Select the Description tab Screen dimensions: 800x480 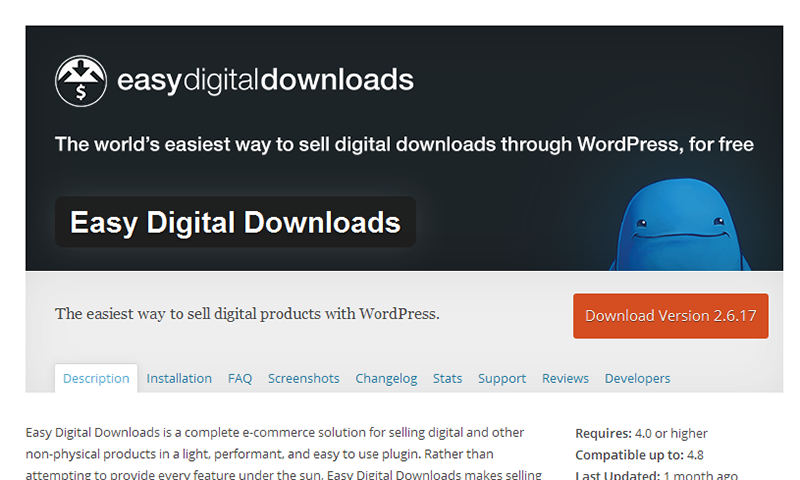(96, 378)
